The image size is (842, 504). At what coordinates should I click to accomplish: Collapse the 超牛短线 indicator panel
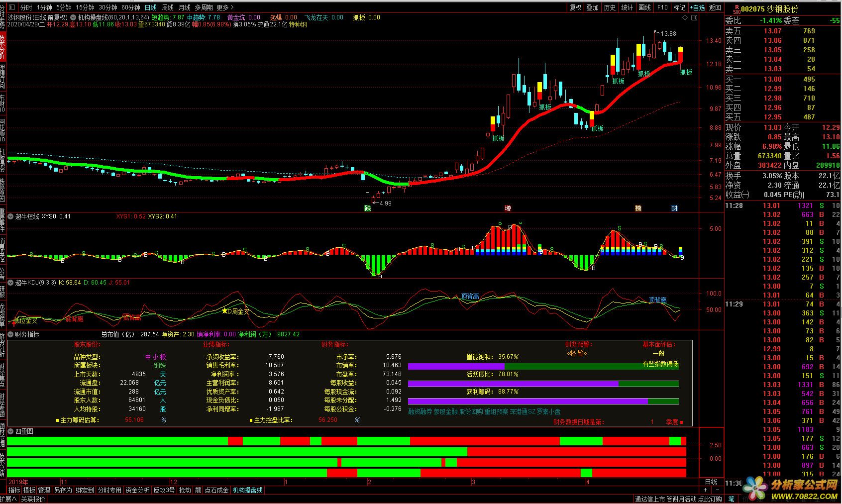point(10,216)
